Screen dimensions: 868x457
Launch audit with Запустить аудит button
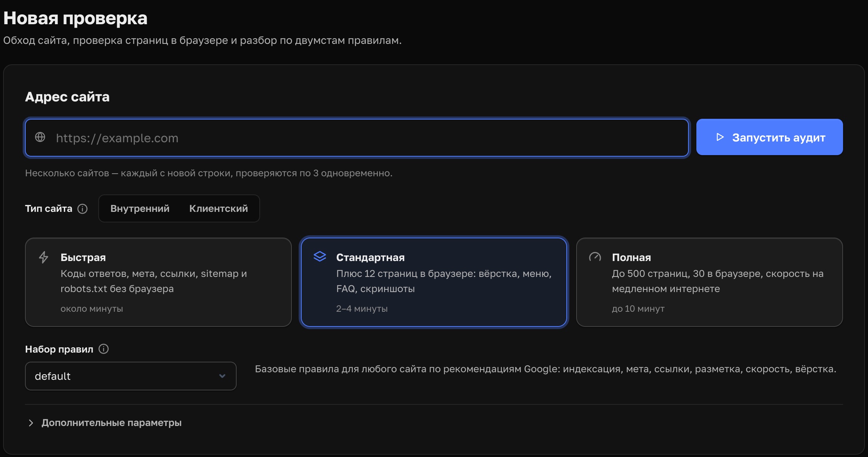pyautogui.click(x=770, y=137)
